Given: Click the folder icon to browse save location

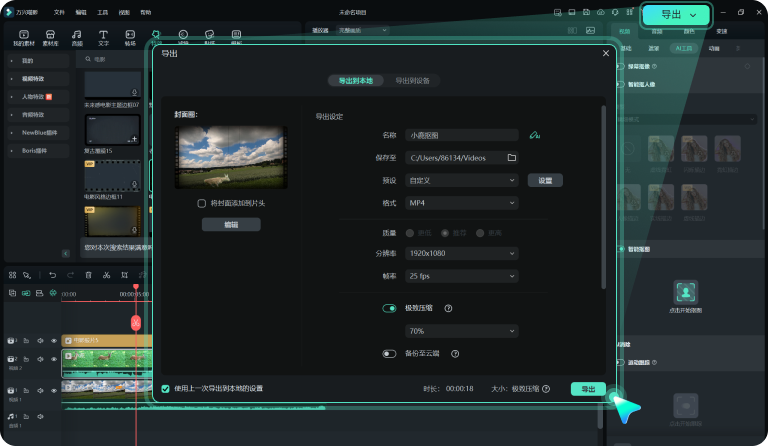Looking at the screenshot, I should 511,158.
